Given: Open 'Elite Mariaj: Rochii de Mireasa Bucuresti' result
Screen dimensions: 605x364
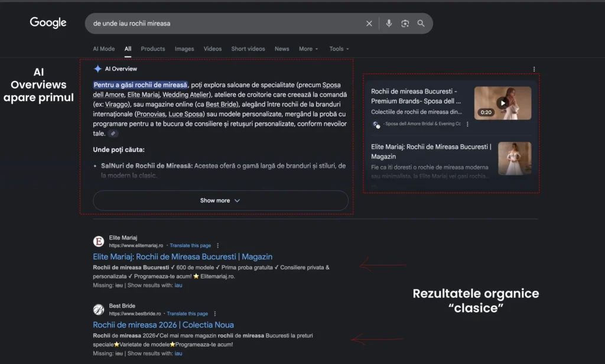Looking at the screenshot, I should click(x=183, y=256).
